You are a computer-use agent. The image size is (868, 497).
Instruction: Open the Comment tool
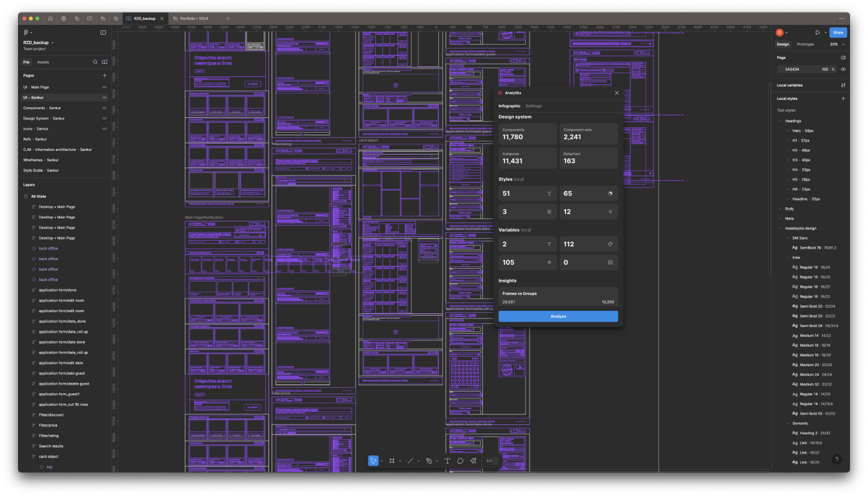tap(461, 460)
